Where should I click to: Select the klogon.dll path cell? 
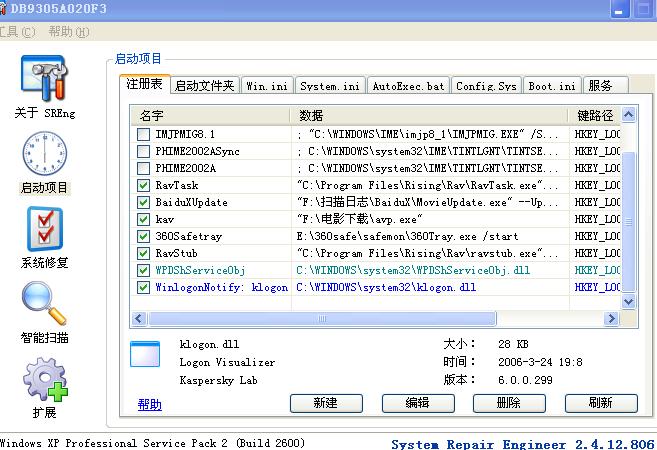429,287
